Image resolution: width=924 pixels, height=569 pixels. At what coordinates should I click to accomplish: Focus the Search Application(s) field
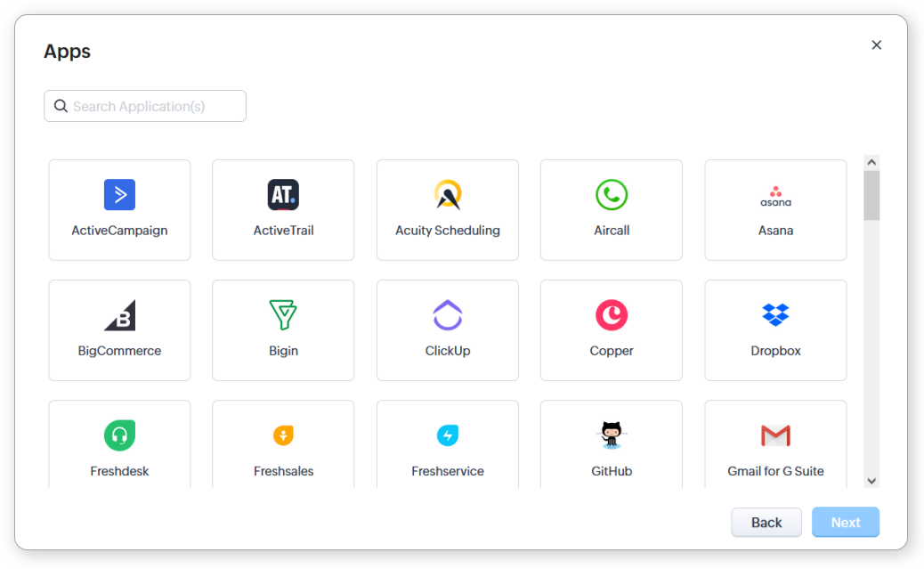(x=145, y=106)
